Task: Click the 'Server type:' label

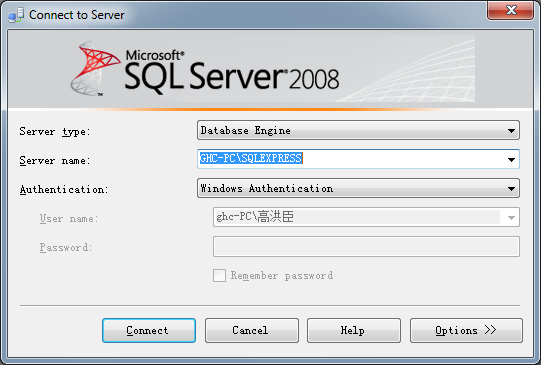Action: coord(55,131)
